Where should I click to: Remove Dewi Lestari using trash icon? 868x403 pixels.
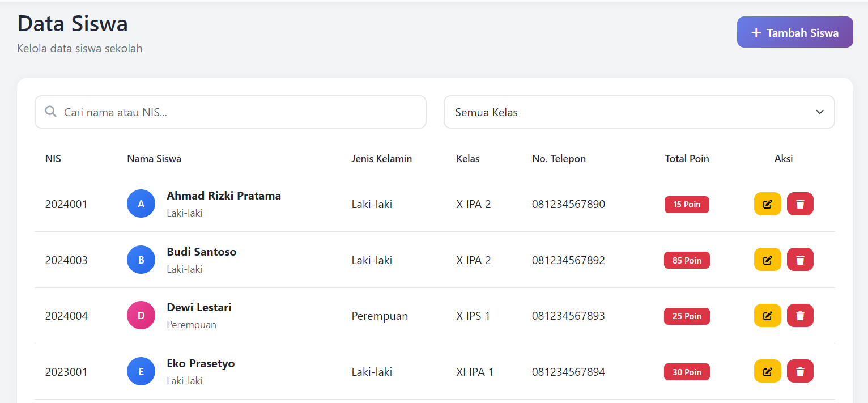(x=800, y=316)
